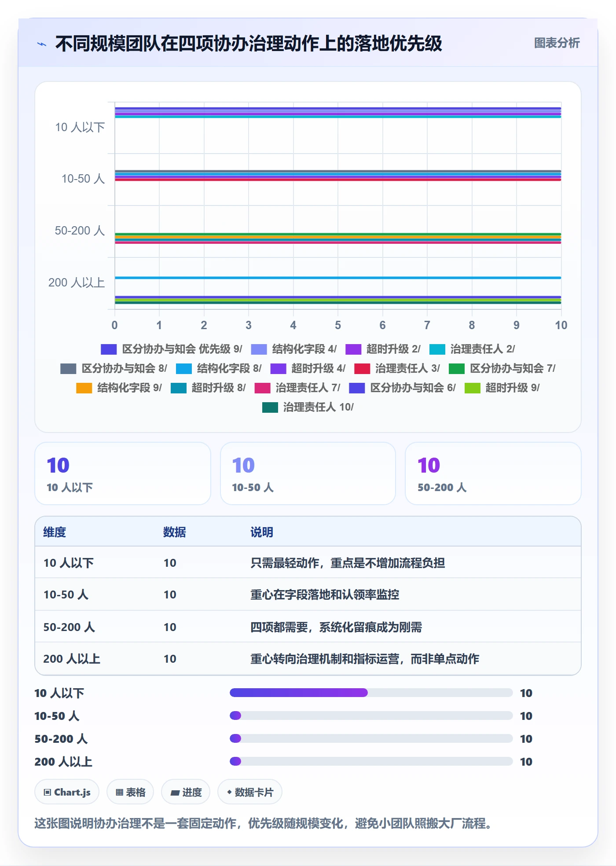Toggle legend item 超时升级 8/
This screenshot has height=866, width=616.
208,388
